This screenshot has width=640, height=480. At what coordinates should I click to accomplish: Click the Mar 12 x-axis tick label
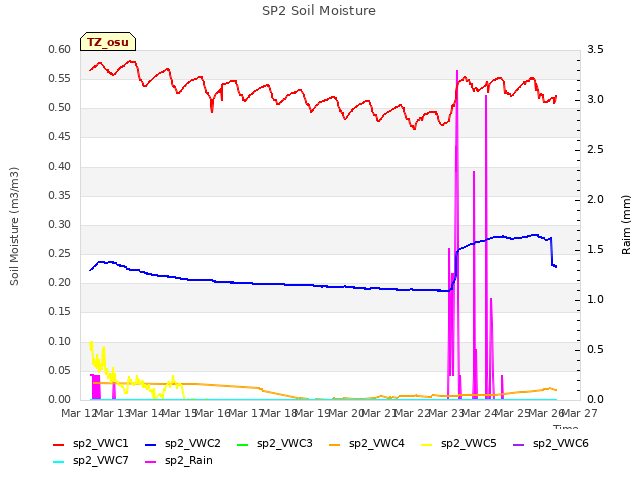click(79, 413)
